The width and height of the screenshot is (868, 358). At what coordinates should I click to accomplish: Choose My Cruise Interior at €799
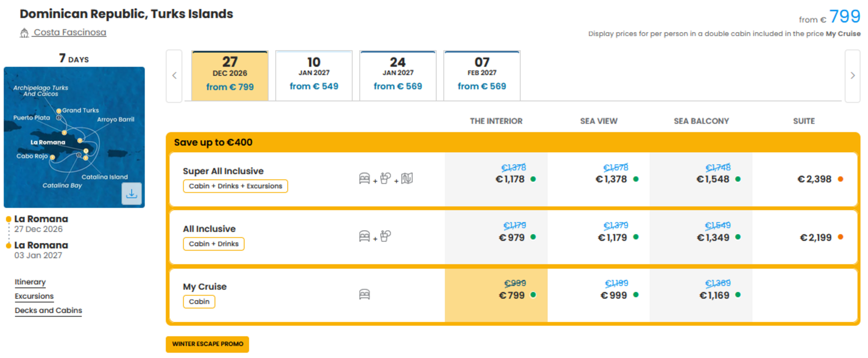pos(496,295)
